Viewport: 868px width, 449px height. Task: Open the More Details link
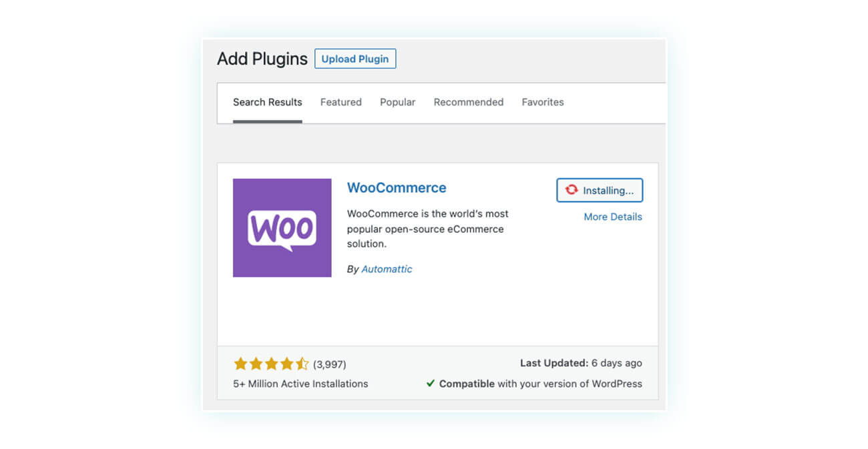[613, 217]
